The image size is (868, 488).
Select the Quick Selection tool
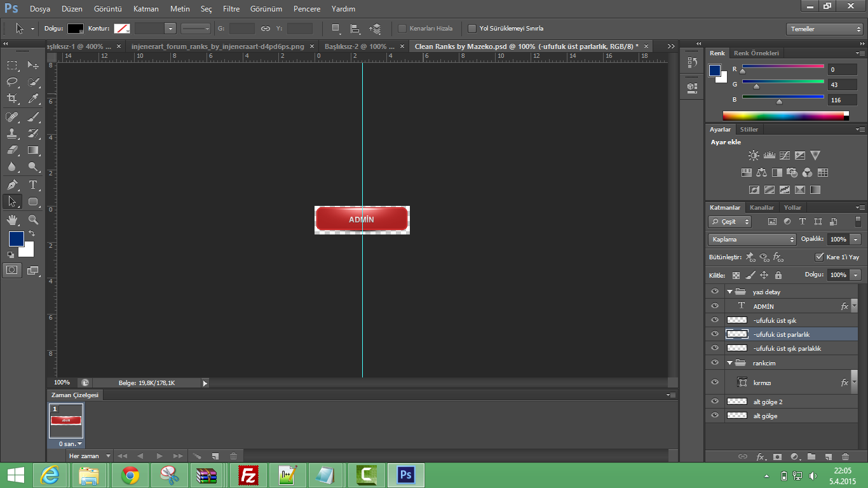pos(33,82)
